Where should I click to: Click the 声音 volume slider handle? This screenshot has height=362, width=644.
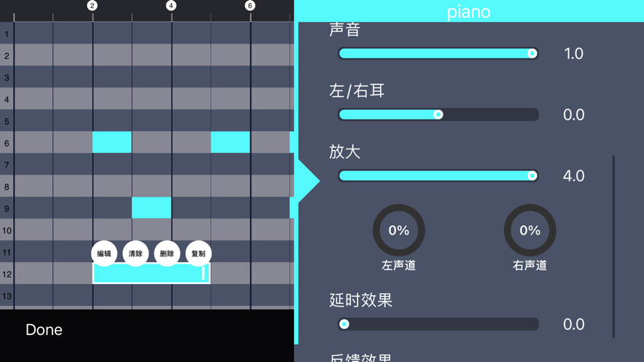[x=532, y=53]
